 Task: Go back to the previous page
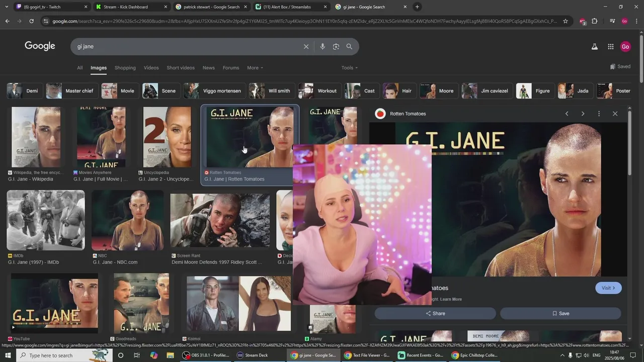coord(7,21)
